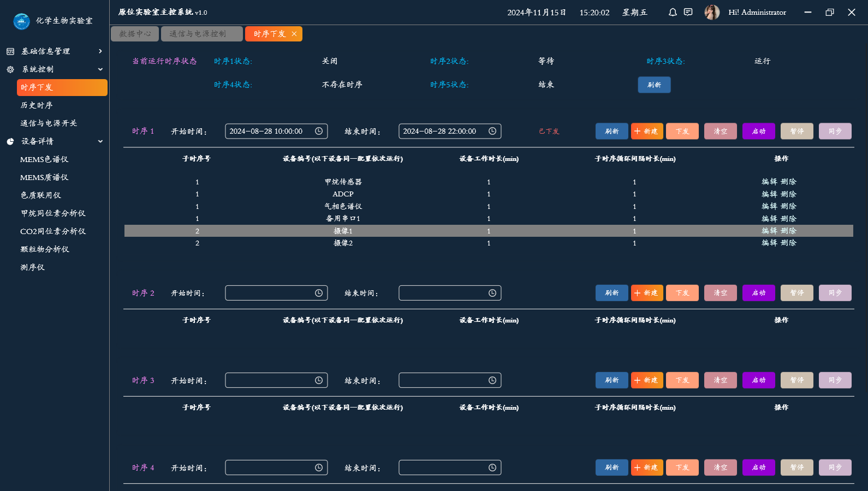This screenshot has width=868, height=491.
Task: Click purple 启动 button for 时序 2
Action: coord(758,293)
